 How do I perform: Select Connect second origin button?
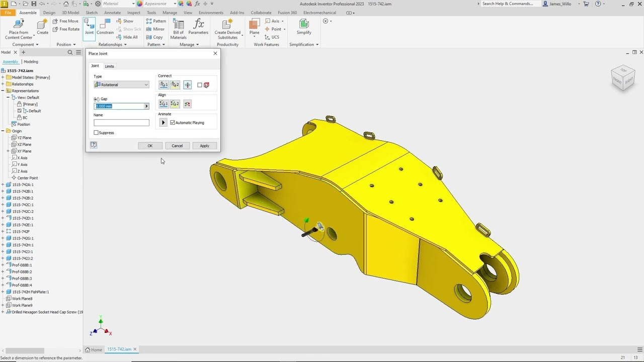175,85
